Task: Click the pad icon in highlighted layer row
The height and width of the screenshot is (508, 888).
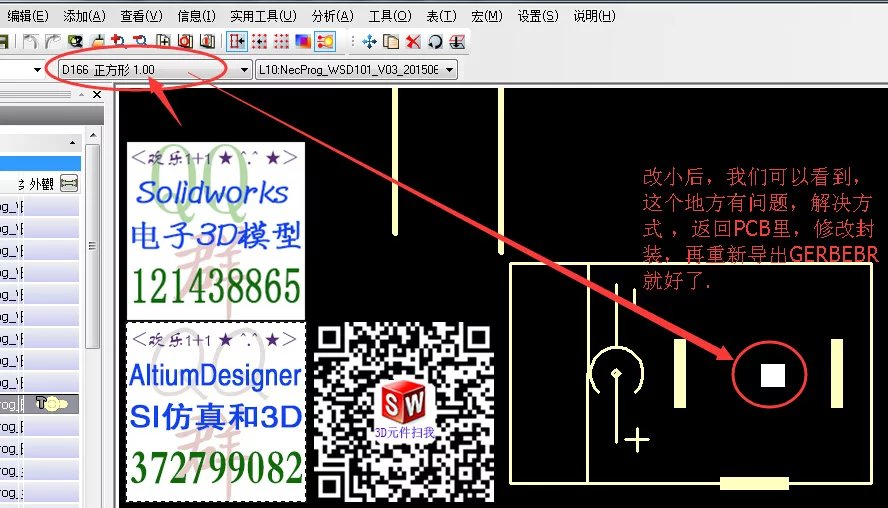Action: coord(51,403)
